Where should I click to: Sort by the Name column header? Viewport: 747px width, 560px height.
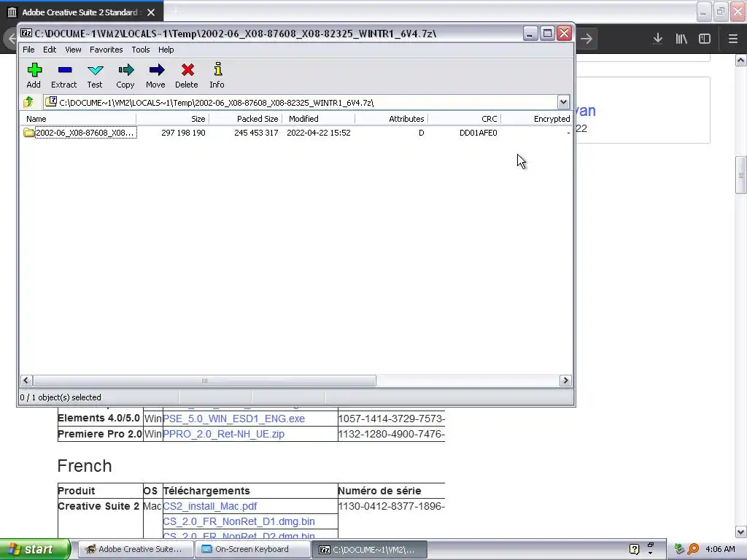[78, 119]
